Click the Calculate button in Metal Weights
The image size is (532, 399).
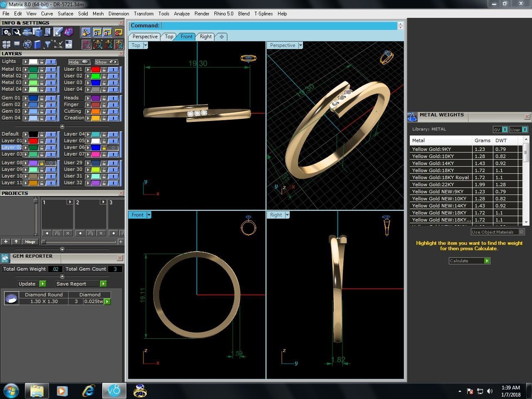pyautogui.click(x=470, y=261)
